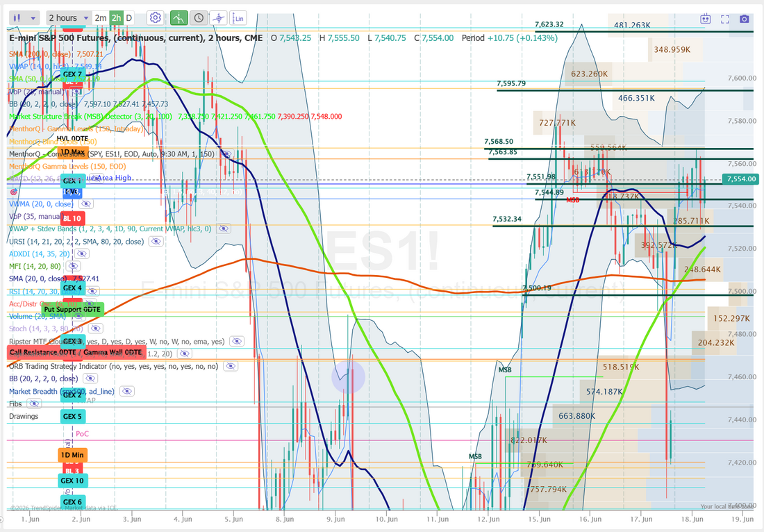Click the GEX 10 level label
Screen dimensions: 764x532
point(73,481)
